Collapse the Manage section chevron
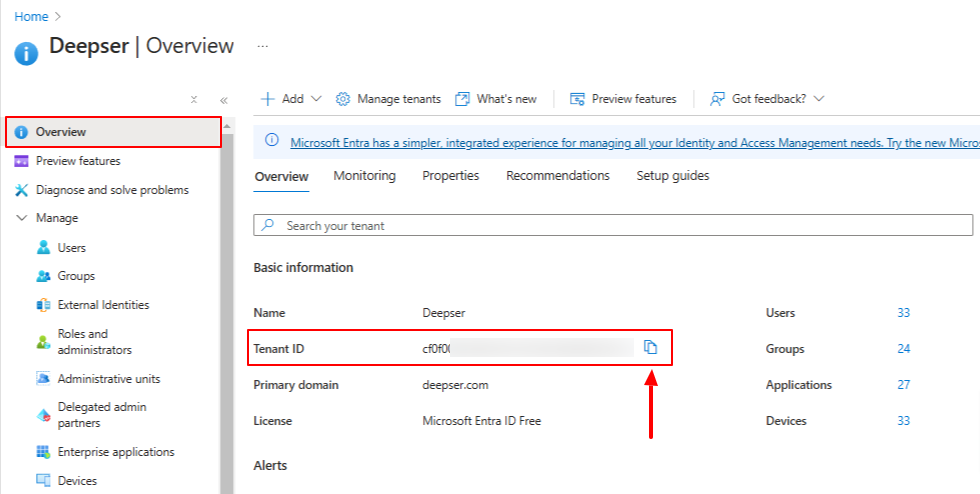 pyautogui.click(x=22, y=218)
